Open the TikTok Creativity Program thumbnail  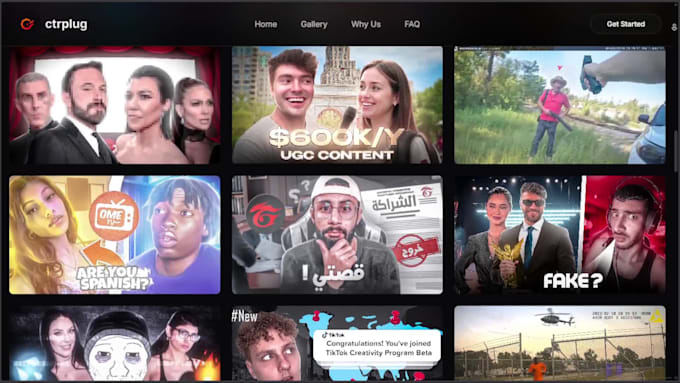pos(337,344)
